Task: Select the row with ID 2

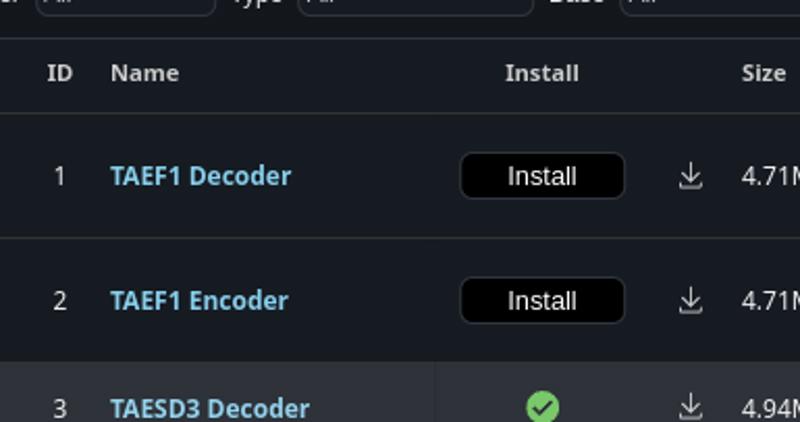Action: (x=400, y=300)
